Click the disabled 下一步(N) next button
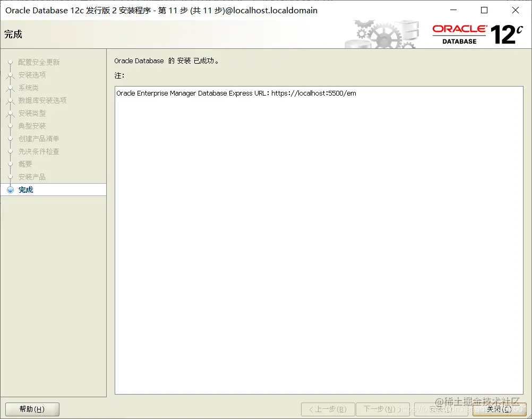This screenshot has width=532, height=419. (383, 409)
